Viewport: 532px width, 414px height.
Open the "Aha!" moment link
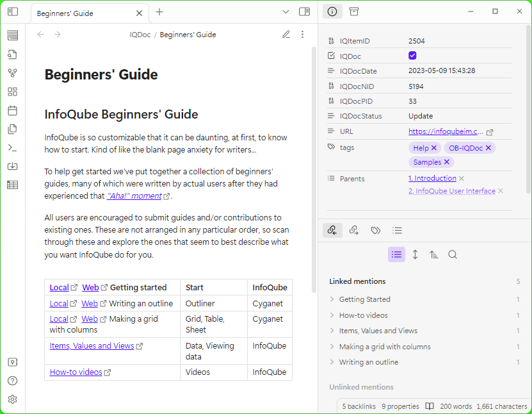(134, 196)
